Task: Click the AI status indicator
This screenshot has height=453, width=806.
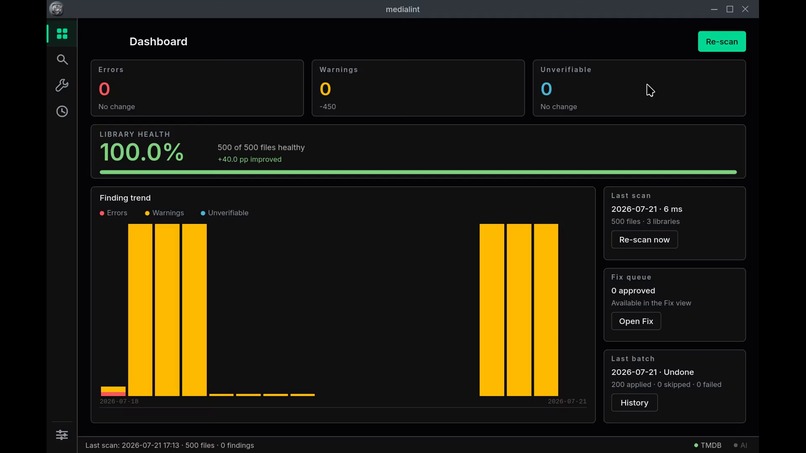Action: (x=740, y=445)
